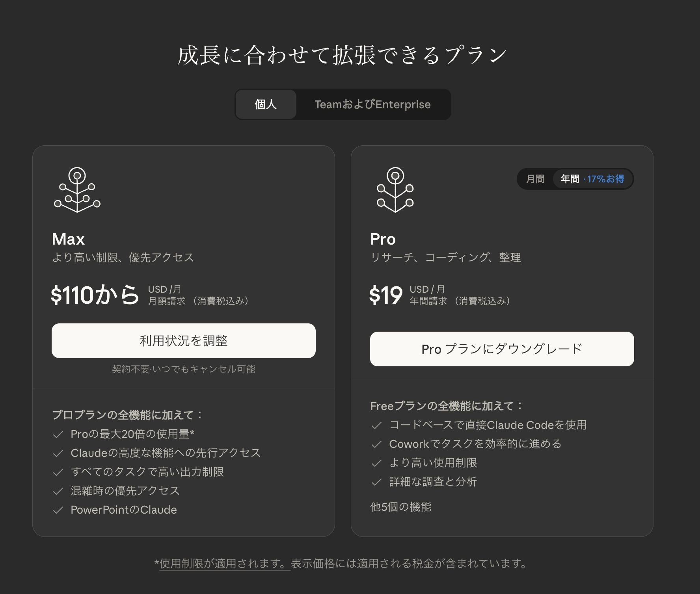Click checkmark beside Claudeの高度な機能への先行アクセス
Image resolution: width=700 pixels, height=594 pixels.
click(58, 453)
